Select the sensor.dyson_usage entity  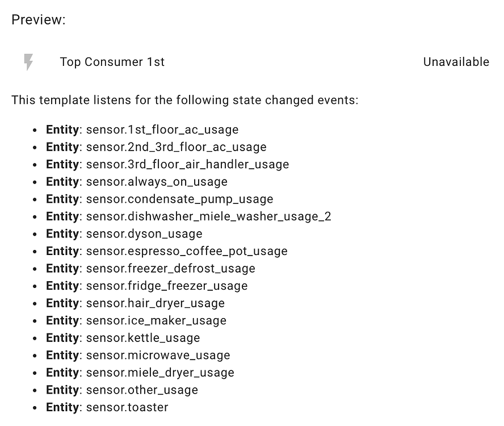(124, 233)
